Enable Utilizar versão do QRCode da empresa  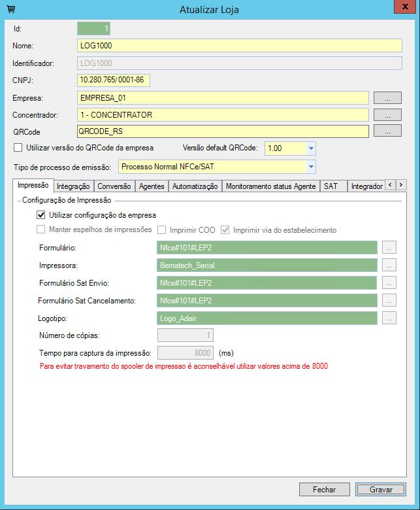tap(18, 148)
